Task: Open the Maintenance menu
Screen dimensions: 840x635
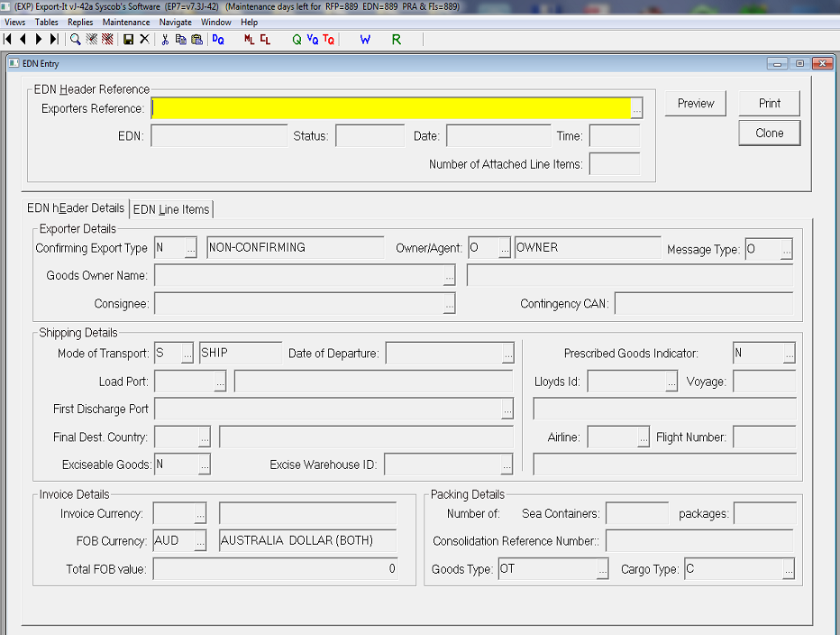Action: point(126,22)
